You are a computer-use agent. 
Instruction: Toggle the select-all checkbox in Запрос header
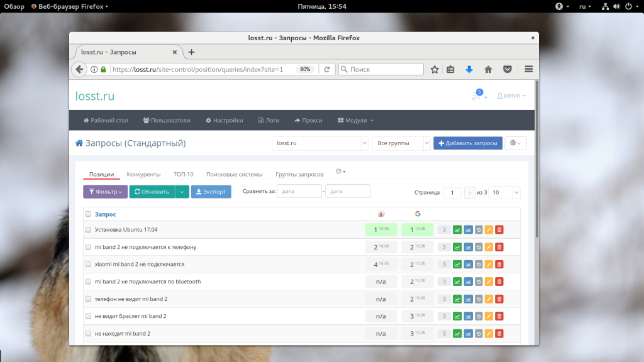pyautogui.click(x=89, y=214)
